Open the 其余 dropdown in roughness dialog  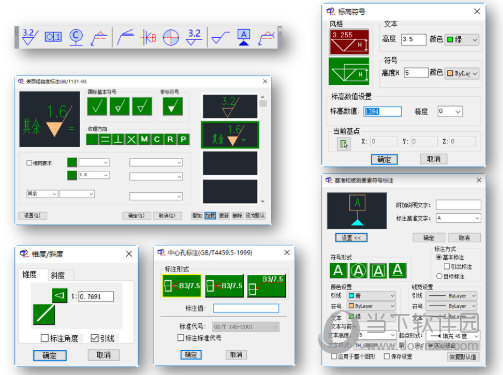click(42, 194)
